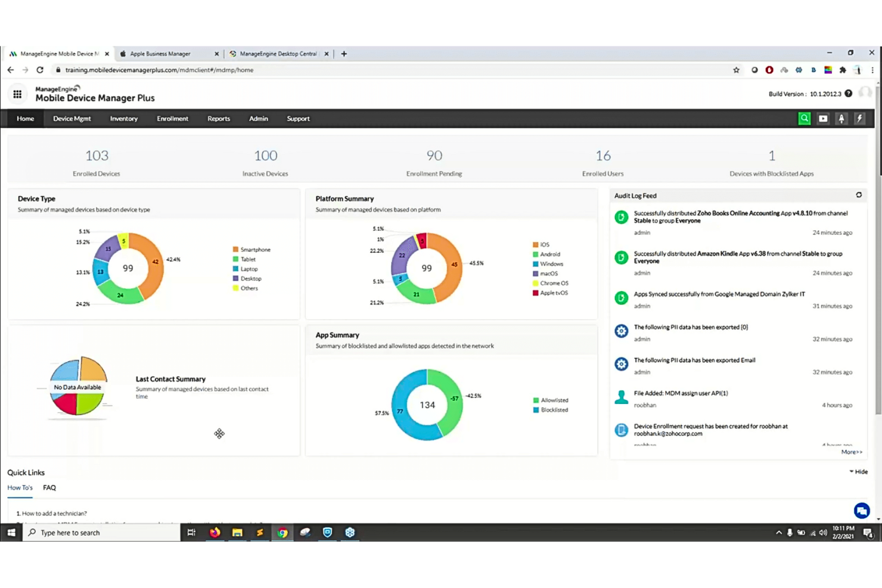Toggle the Tablet legend entry in Device Type

coord(244,259)
